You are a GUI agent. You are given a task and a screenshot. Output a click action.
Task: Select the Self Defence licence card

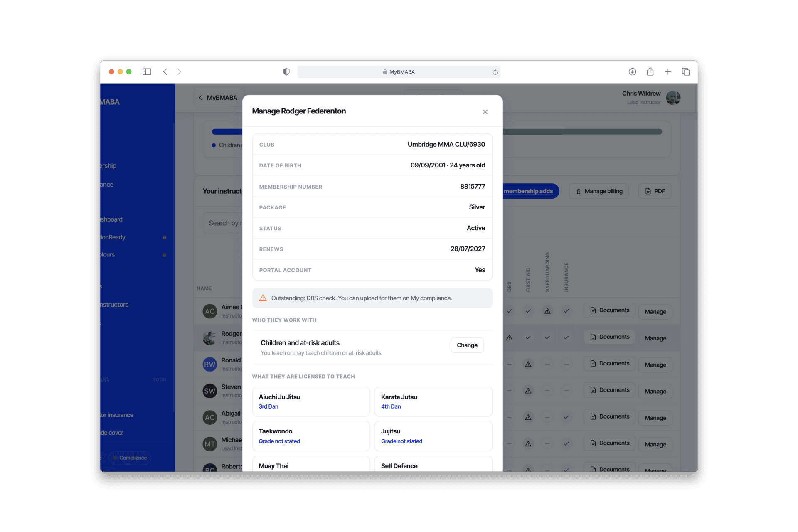pos(433,464)
